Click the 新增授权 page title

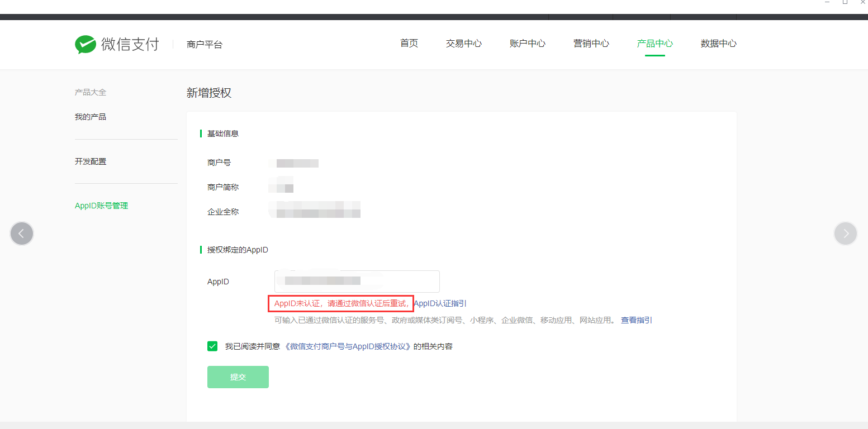pyautogui.click(x=209, y=93)
